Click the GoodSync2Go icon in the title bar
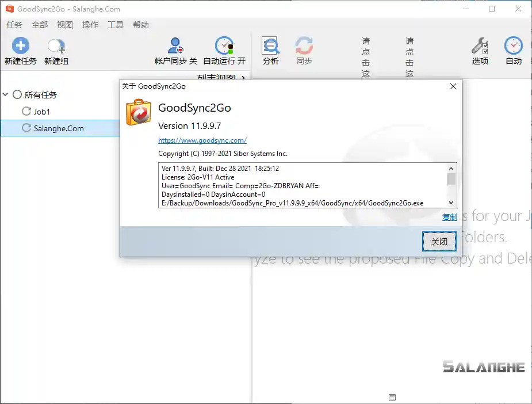 point(9,9)
